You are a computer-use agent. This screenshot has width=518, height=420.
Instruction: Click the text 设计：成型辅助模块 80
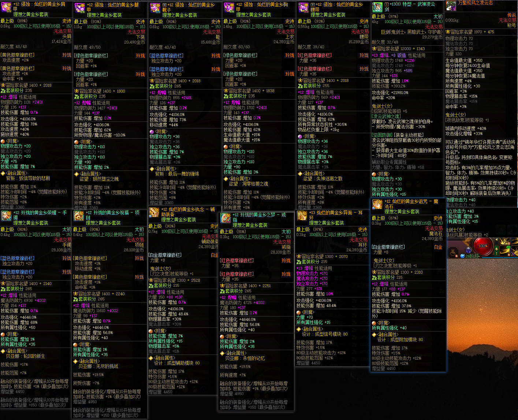177,363
